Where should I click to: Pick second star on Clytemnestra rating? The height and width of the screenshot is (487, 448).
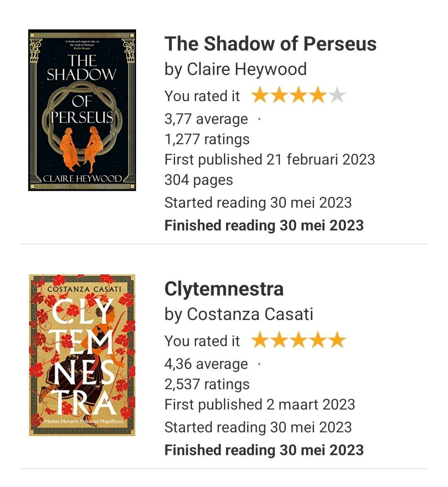[x=279, y=341]
